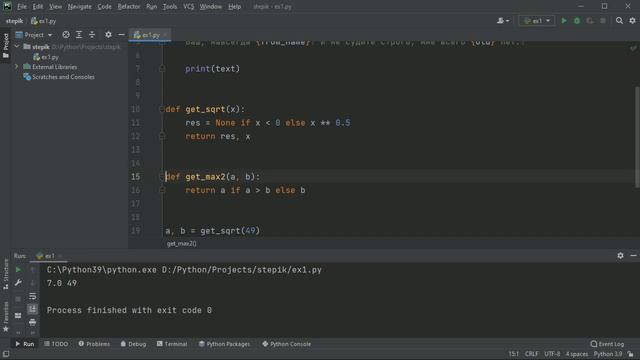This screenshot has height=360, width=640.
Task: Stop process in Run panel
Action: [x=18, y=299]
